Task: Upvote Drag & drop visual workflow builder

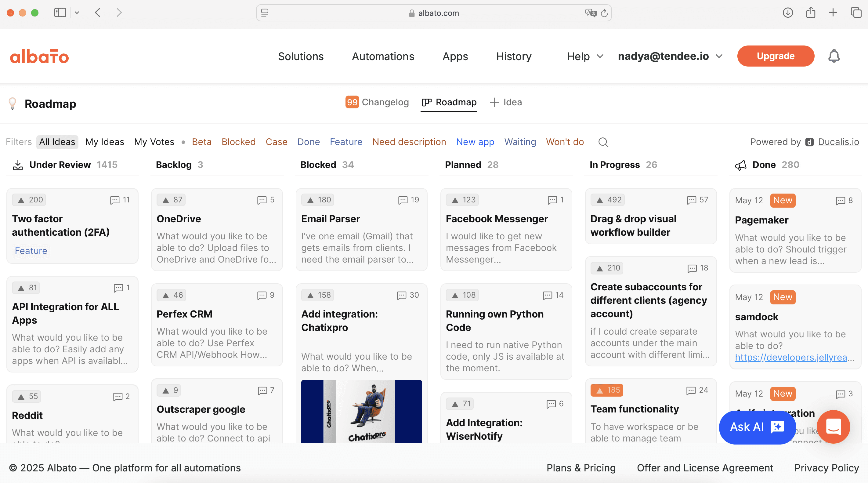Action: point(607,200)
